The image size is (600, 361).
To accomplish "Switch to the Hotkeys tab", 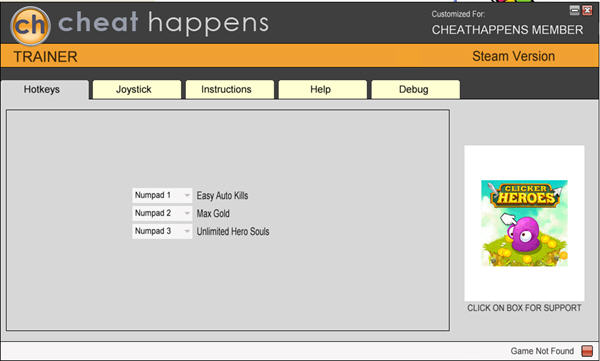I will click(45, 90).
